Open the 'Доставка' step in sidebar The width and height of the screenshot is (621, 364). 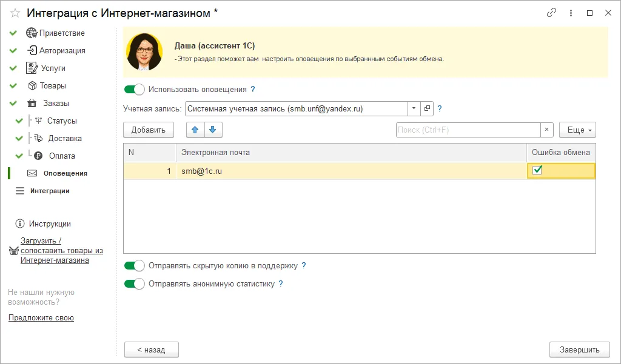pyautogui.click(x=64, y=138)
